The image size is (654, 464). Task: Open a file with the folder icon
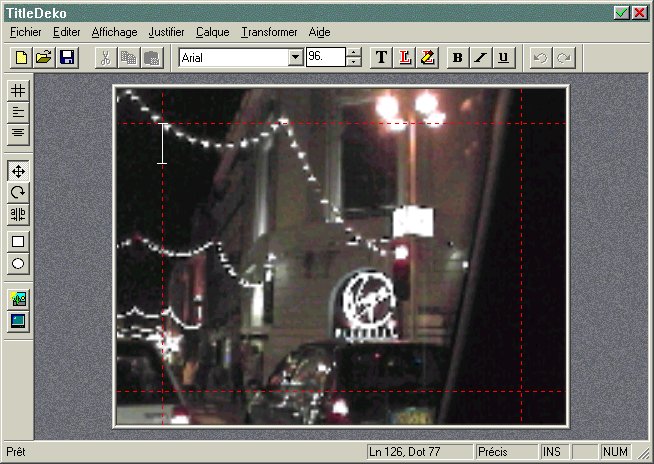click(x=44, y=57)
